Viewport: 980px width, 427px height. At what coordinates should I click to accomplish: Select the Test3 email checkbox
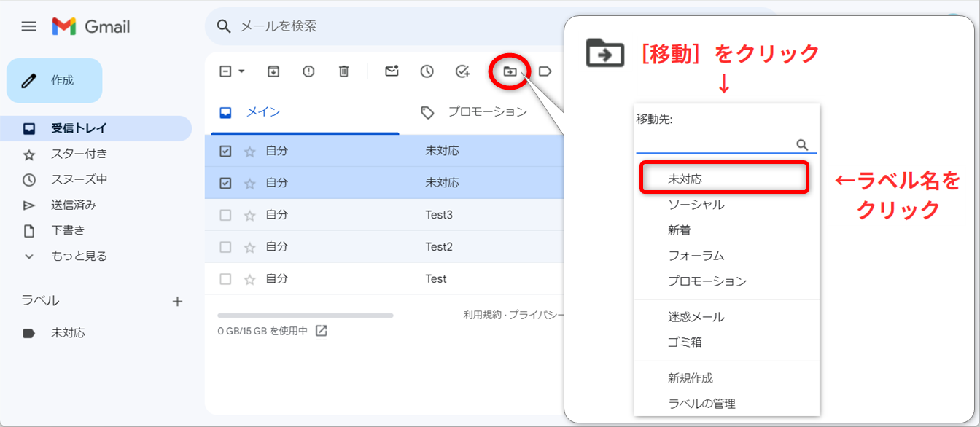(225, 215)
